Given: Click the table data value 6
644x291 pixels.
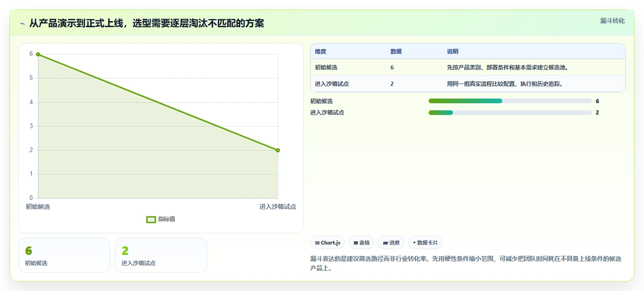Looking at the screenshot, I should (392, 68).
